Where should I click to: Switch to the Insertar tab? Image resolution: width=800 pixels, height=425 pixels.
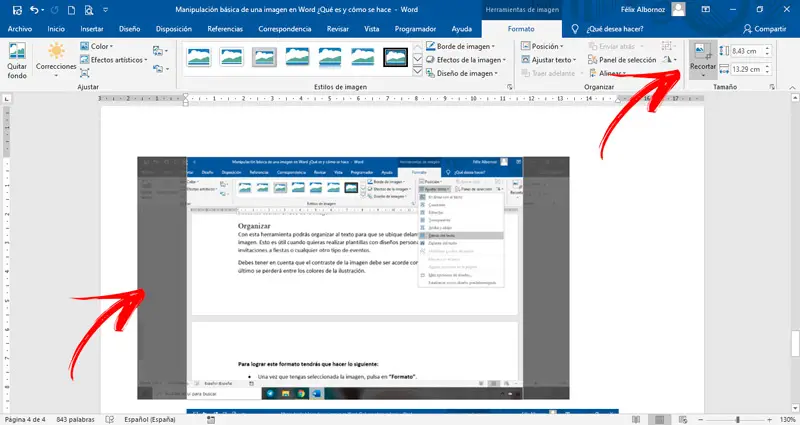click(x=92, y=29)
